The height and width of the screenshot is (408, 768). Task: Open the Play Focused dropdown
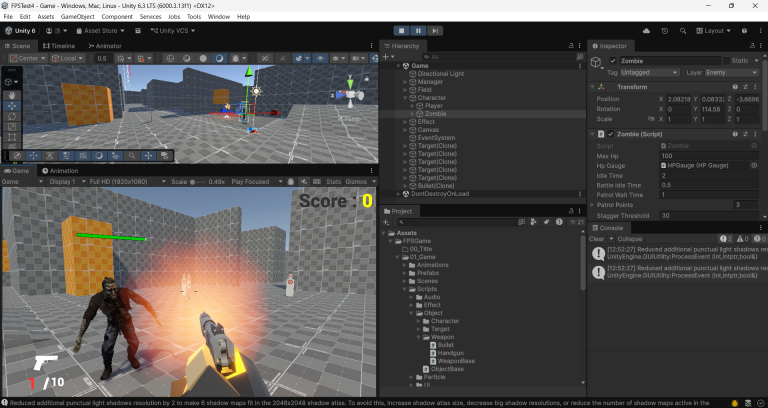257,182
